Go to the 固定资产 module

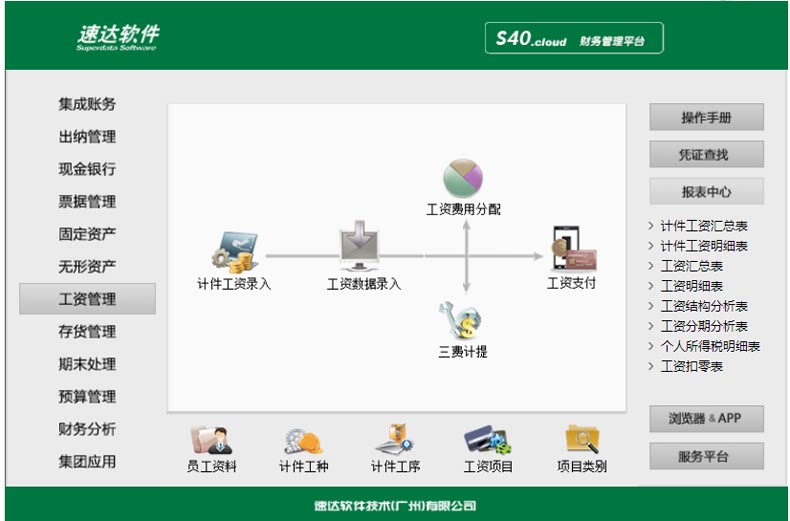[87, 234]
